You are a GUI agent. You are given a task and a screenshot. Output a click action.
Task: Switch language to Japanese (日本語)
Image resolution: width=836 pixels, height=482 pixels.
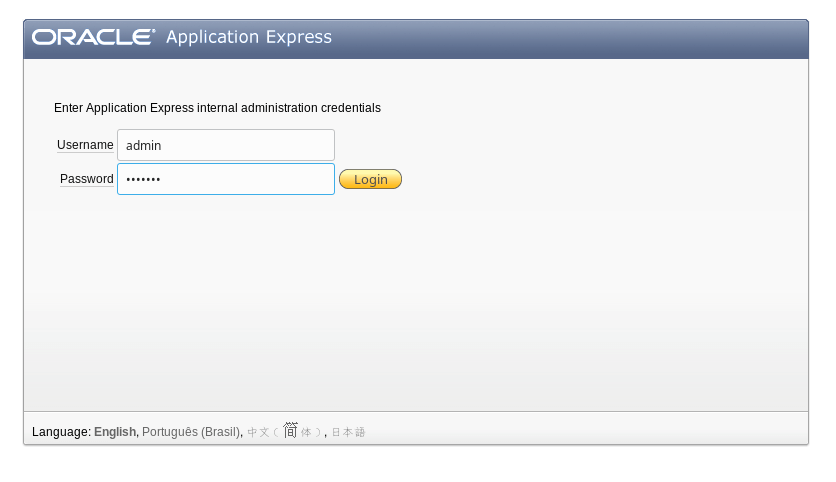point(348,432)
